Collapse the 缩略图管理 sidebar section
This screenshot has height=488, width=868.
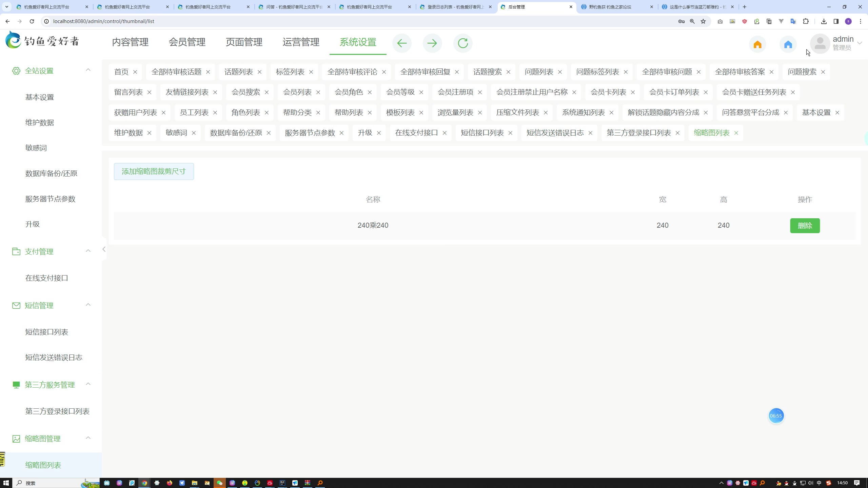click(88, 438)
